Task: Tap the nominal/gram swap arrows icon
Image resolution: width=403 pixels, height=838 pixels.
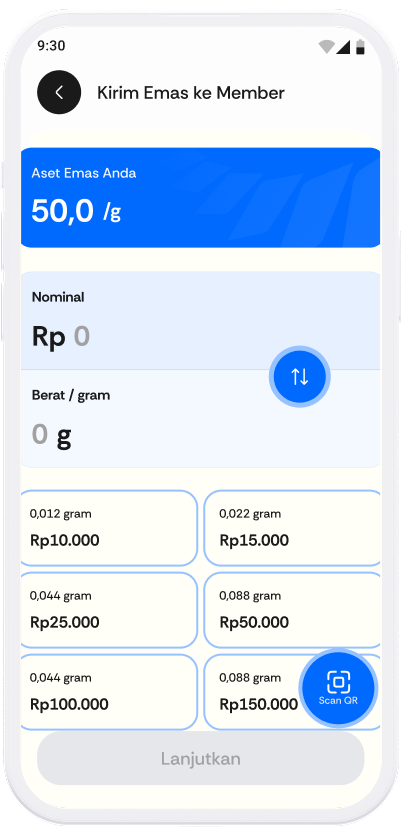Action: (299, 377)
